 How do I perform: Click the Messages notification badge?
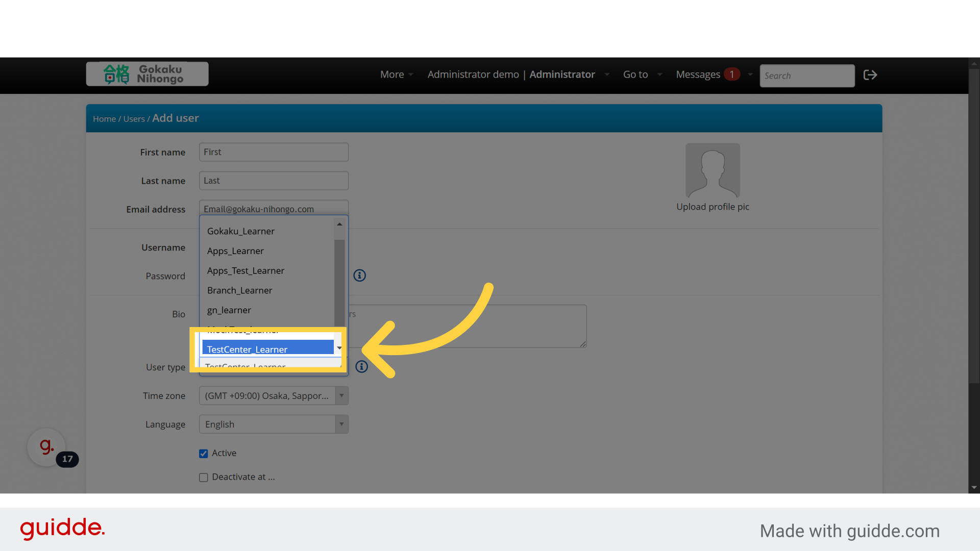click(x=731, y=74)
